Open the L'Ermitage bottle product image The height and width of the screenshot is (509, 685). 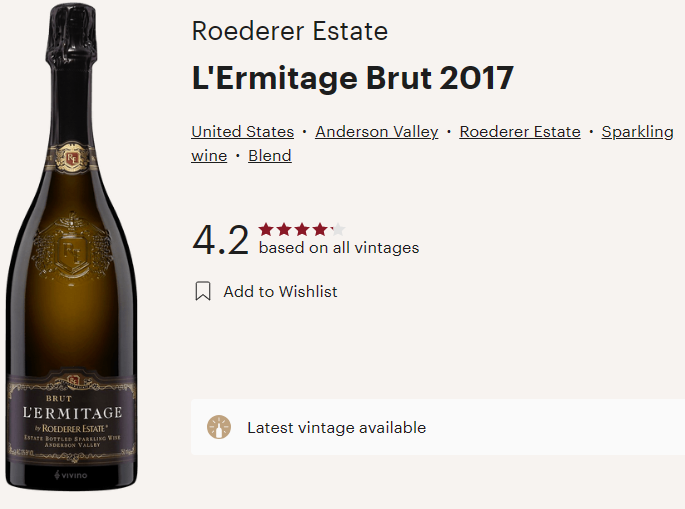(x=71, y=247)
